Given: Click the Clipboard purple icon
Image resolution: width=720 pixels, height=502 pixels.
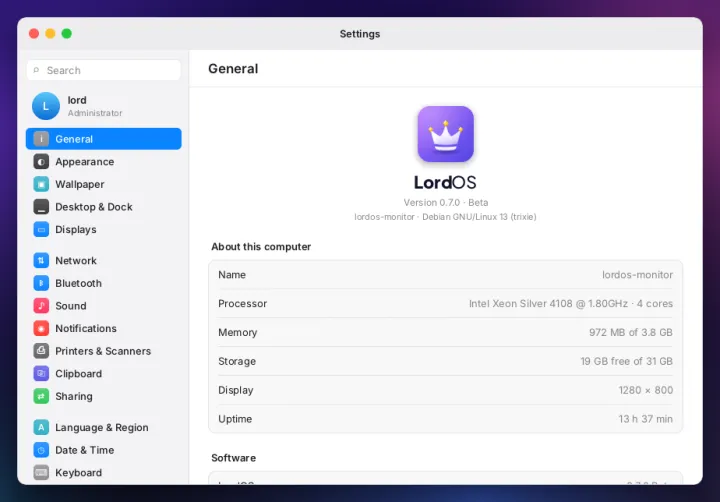Looking at the screenshot, I should point(41,373).
